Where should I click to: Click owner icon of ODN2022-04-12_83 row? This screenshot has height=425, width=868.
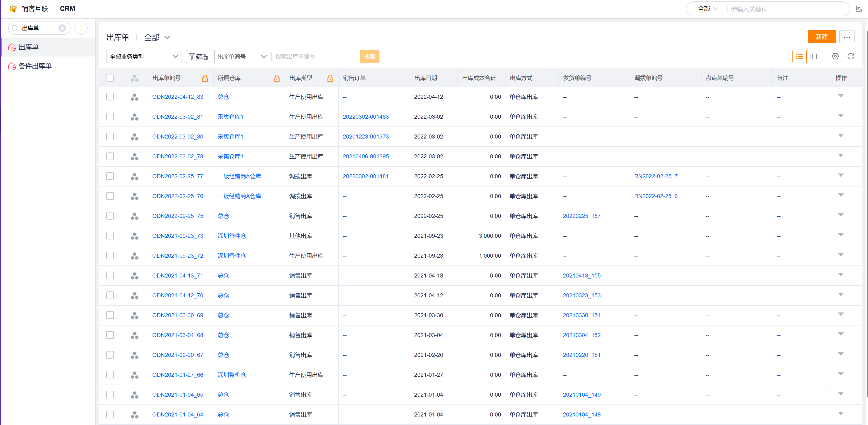point(134,97)
